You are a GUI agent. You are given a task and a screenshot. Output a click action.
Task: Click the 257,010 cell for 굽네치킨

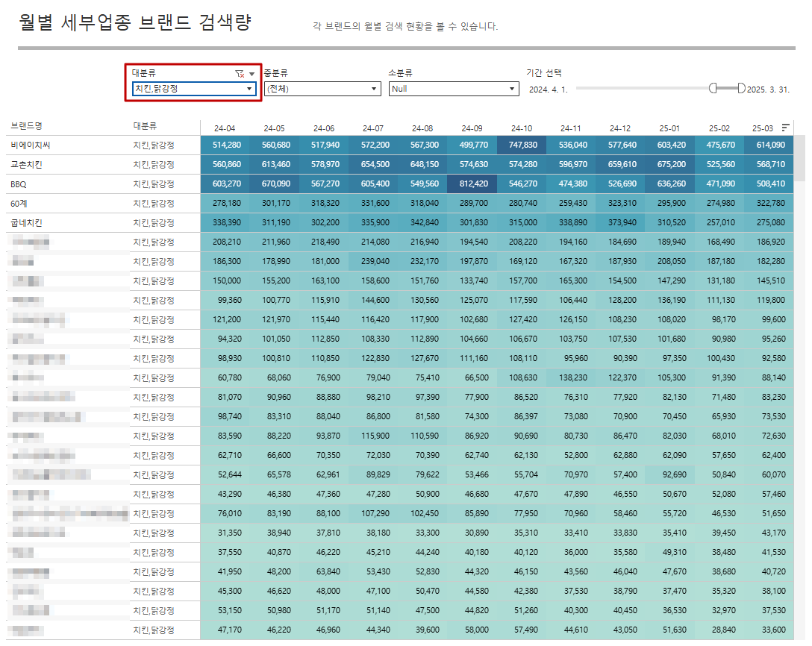click(719, 222)
